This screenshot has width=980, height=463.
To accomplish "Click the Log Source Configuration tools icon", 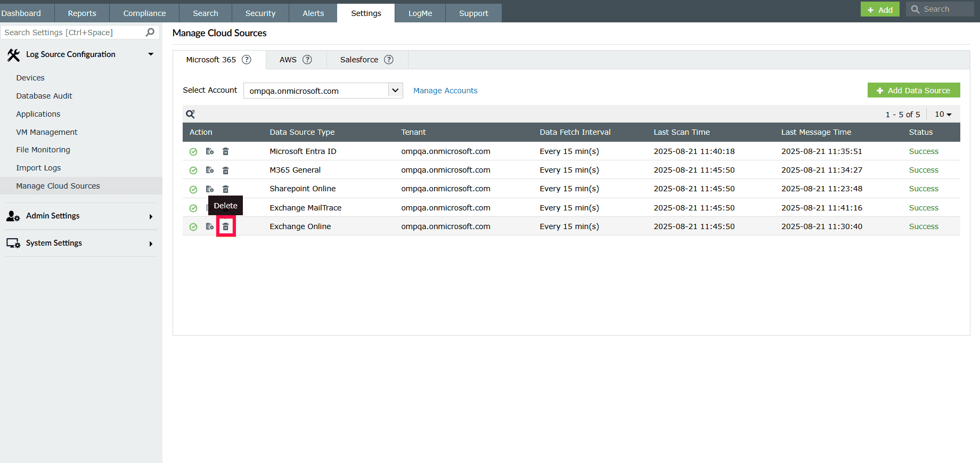I will click(x=14, y=55).
